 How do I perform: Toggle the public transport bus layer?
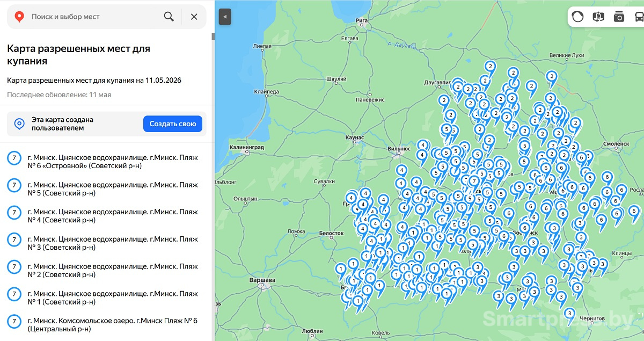tap(639, 17)
